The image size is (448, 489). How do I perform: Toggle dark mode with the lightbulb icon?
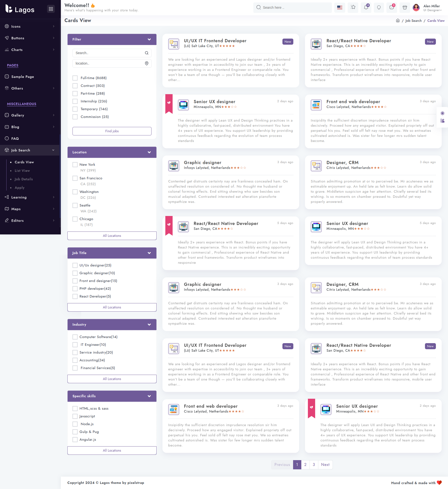point(379,8)
